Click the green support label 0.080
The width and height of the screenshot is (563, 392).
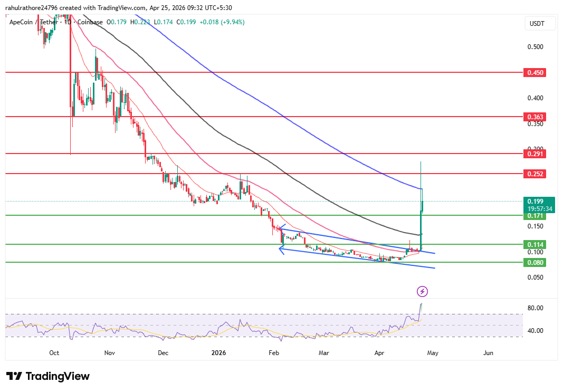coord(535,262)
